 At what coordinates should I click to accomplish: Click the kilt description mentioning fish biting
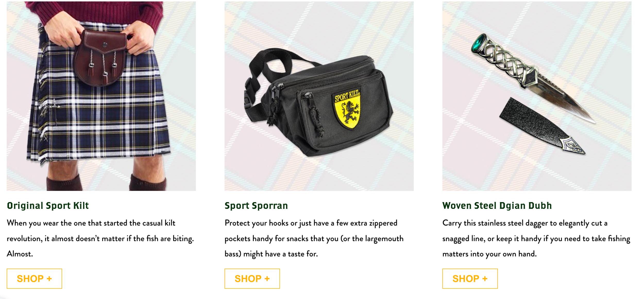[x=100, y=238]
